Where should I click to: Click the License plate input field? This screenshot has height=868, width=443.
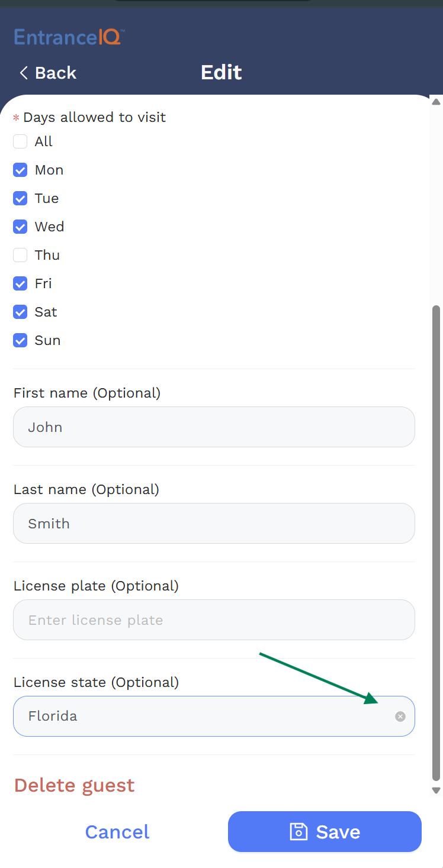[214, 619]
